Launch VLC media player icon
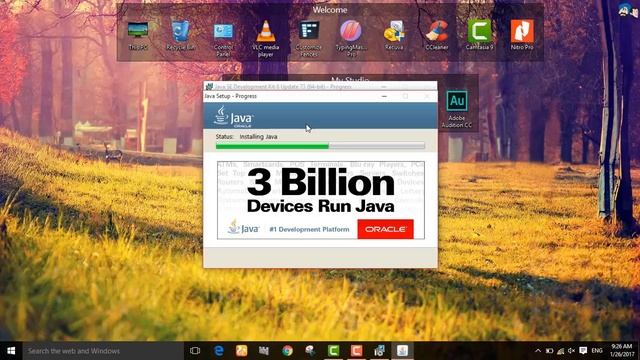This screenshot has width=640, height=360. [266, 39]
